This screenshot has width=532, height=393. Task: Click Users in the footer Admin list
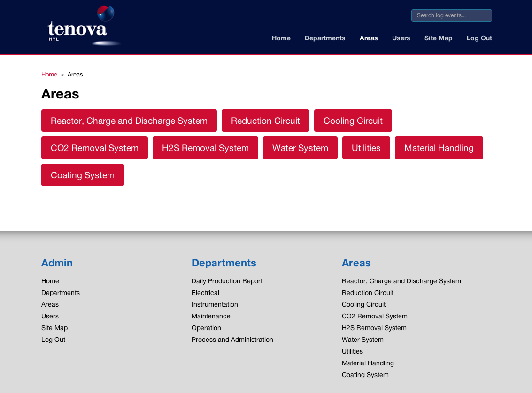50,316
